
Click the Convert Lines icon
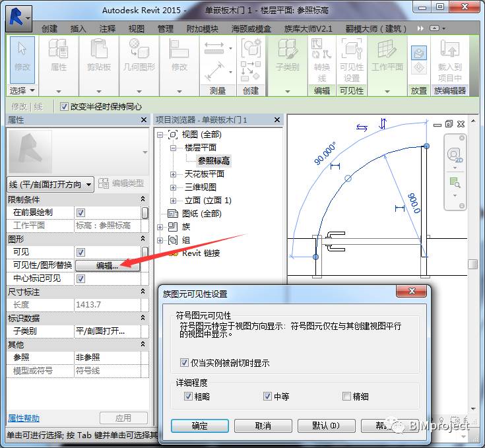click(x=322, y=49)
